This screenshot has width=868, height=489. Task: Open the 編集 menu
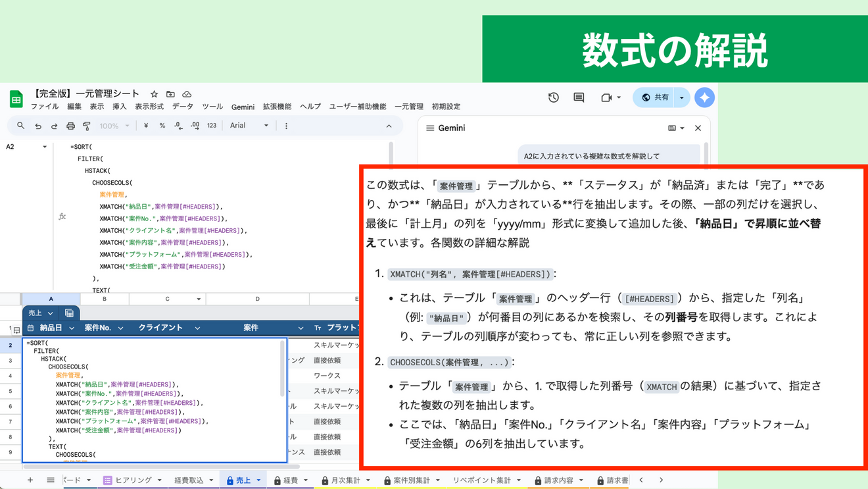click(x=74, y=107)
